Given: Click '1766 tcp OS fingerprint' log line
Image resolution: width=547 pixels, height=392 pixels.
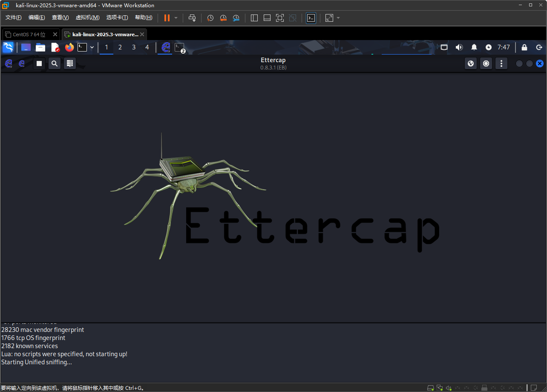Looking at the screenshot, I should (x=33, y=338).
